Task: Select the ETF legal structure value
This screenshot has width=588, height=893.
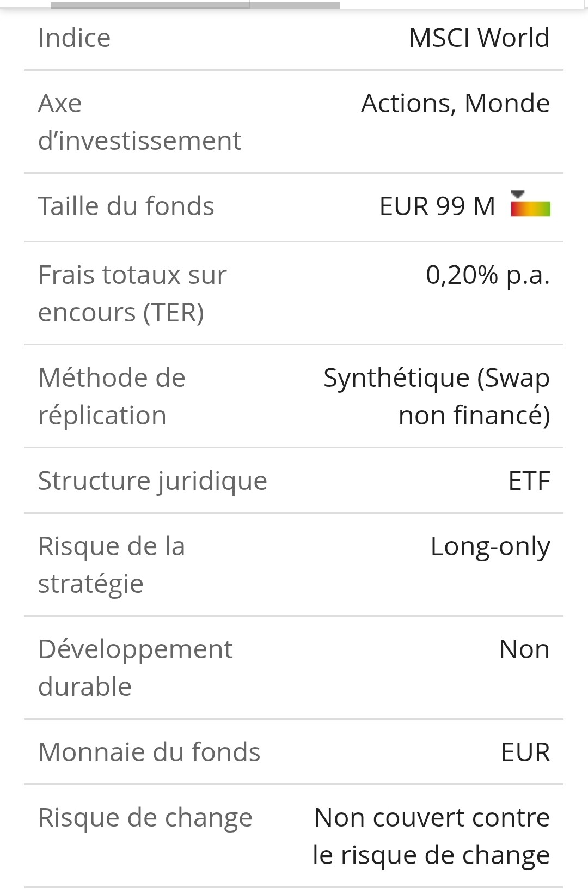Action: coord(529,481)
